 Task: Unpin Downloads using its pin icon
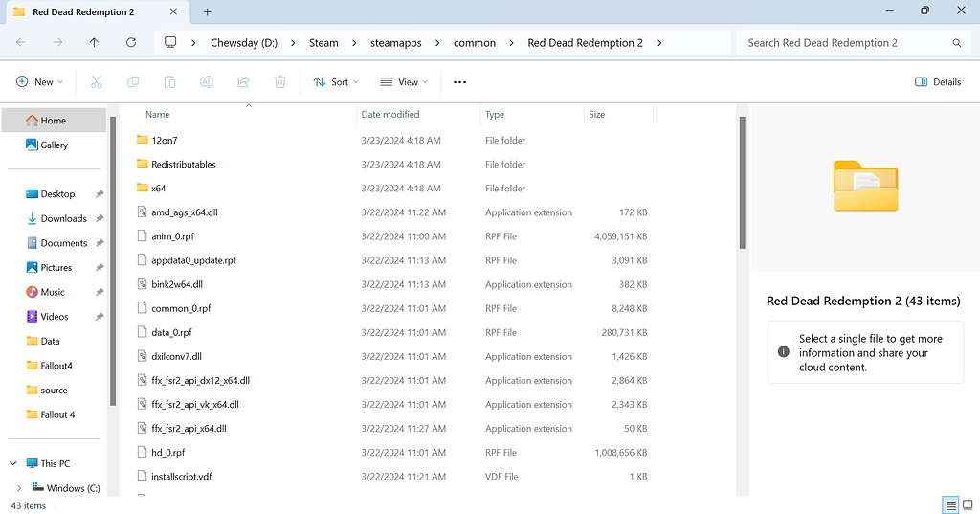coord(100,218)
